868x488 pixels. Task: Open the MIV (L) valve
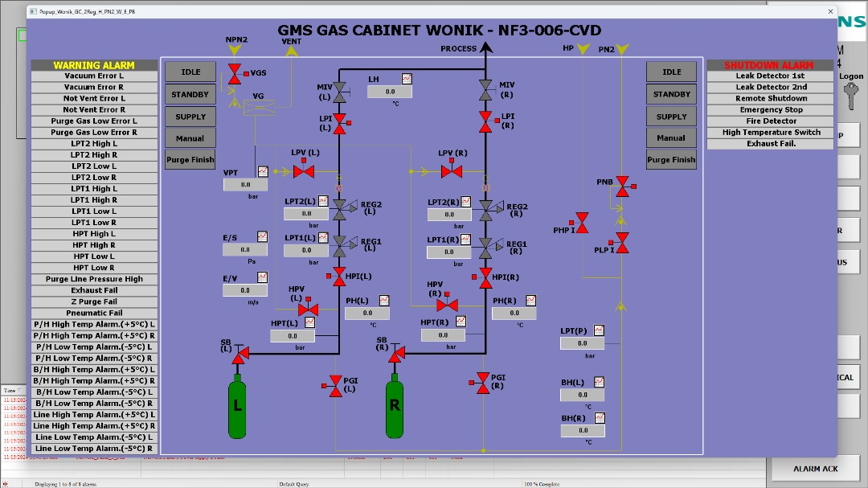(x=339, y=92)
